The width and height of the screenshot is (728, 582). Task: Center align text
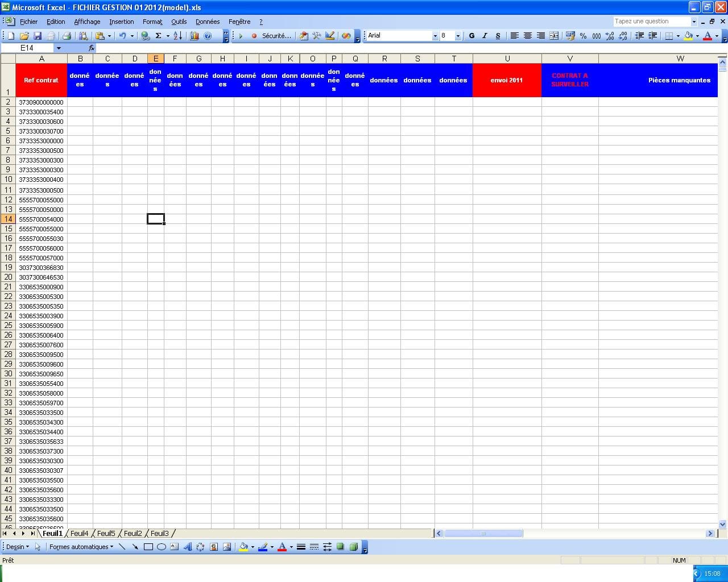point(527,36)
